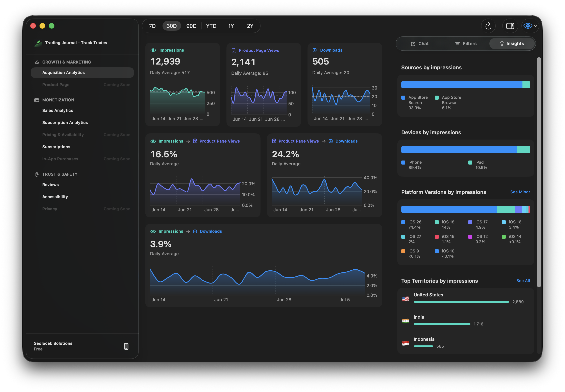Click the Downloads card arrow icon
This screenshot has height=392, width=565.
[315, 50]
